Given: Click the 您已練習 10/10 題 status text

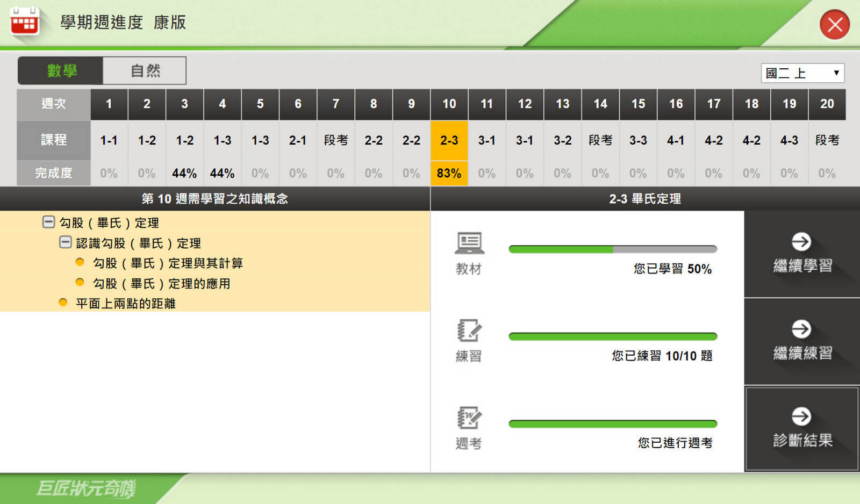Looking at the screenshot, I should coord(662,356).
